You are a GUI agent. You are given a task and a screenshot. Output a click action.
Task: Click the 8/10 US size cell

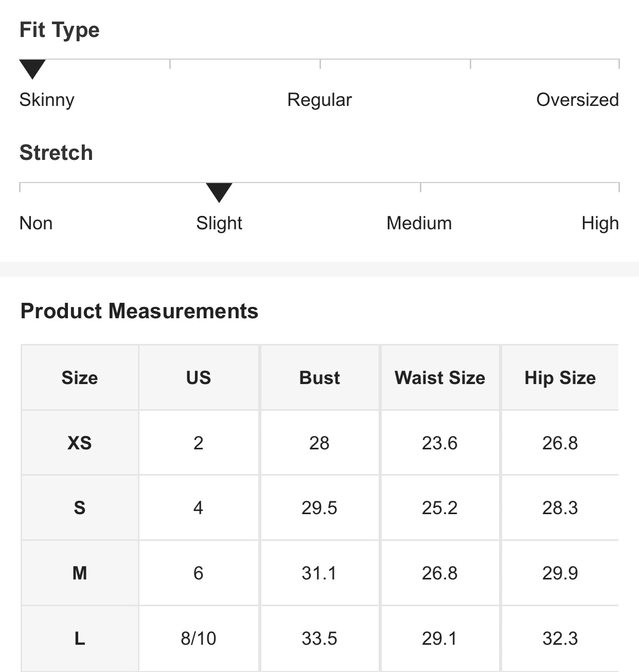pos(199,639)
